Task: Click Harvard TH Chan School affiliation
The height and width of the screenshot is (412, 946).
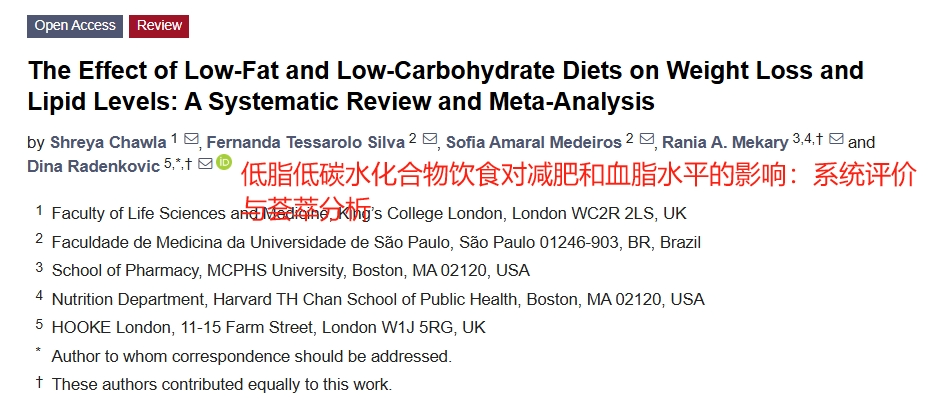Action: [378, 299]
